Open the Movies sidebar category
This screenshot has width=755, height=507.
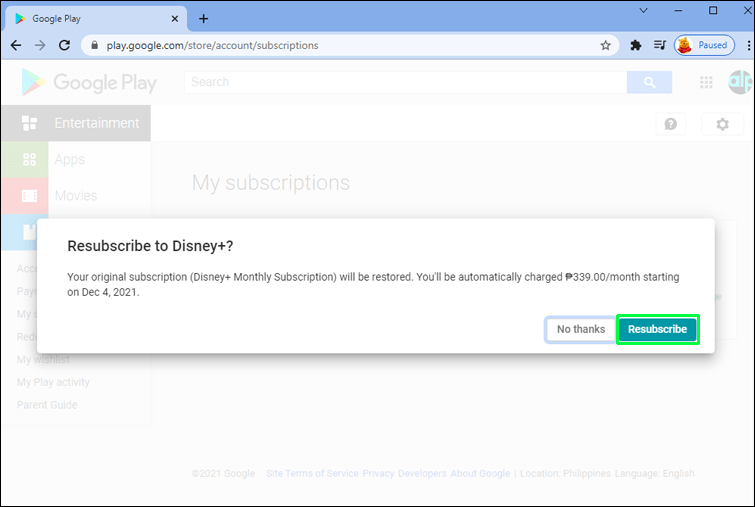[76, 195]
